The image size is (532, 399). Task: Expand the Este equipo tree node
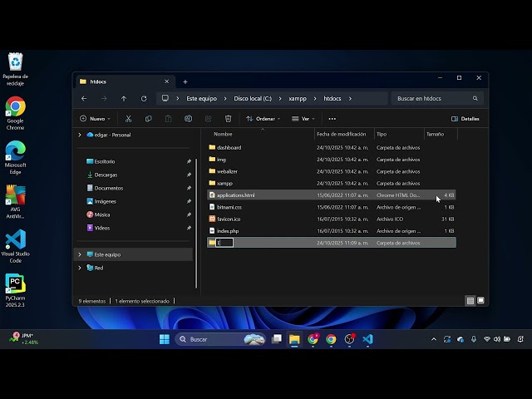pyautogui.click(x=80, y=254)
